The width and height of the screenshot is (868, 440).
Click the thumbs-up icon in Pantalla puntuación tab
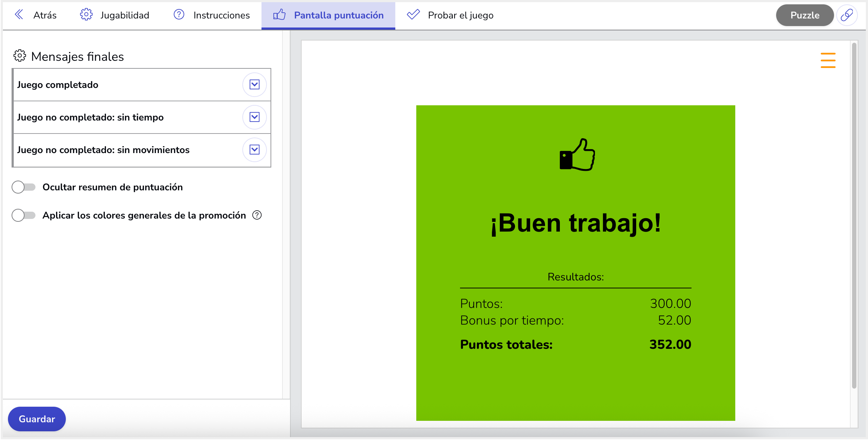279,15
